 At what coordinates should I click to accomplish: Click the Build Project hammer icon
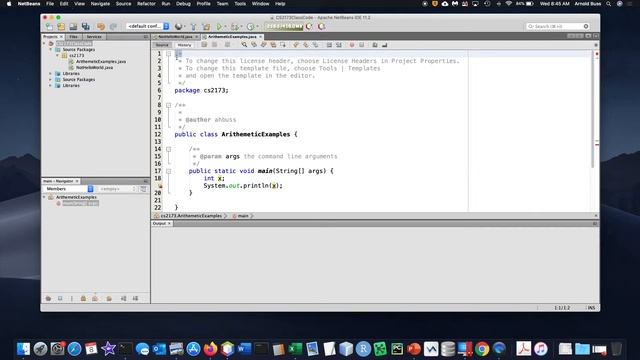tap(193, 27)
